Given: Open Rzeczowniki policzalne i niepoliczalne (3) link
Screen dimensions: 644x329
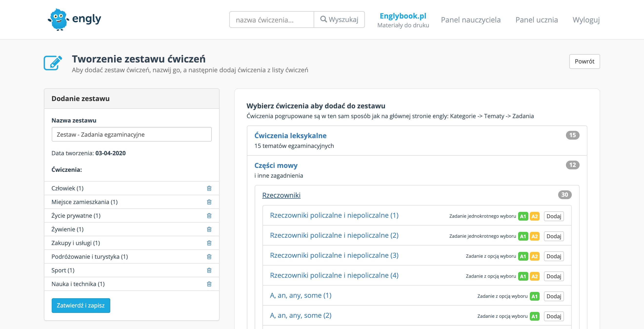Looking at the screenshot, I should point(334,255).
